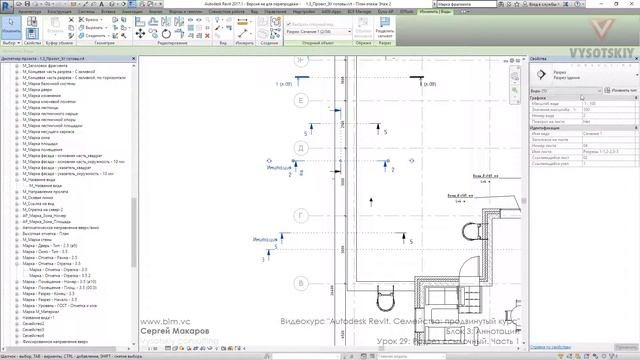The width and height of the screenshot is (640, 360).
Task: Select the Measure tool
Action: (242, 22)
